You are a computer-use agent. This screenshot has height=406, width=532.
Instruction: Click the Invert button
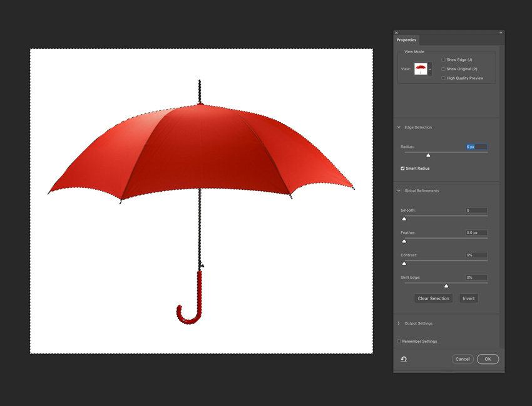468,298
